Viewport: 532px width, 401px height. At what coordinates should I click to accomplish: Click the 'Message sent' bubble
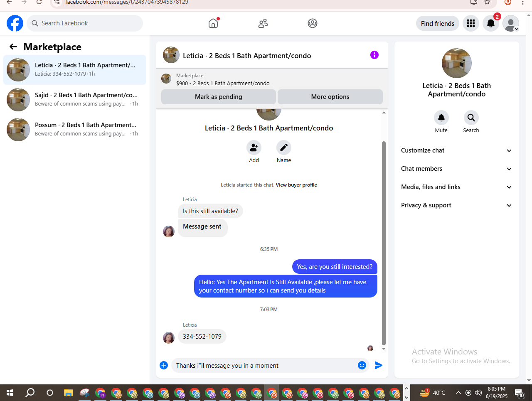pyautogui.click(x=202, y=228)
